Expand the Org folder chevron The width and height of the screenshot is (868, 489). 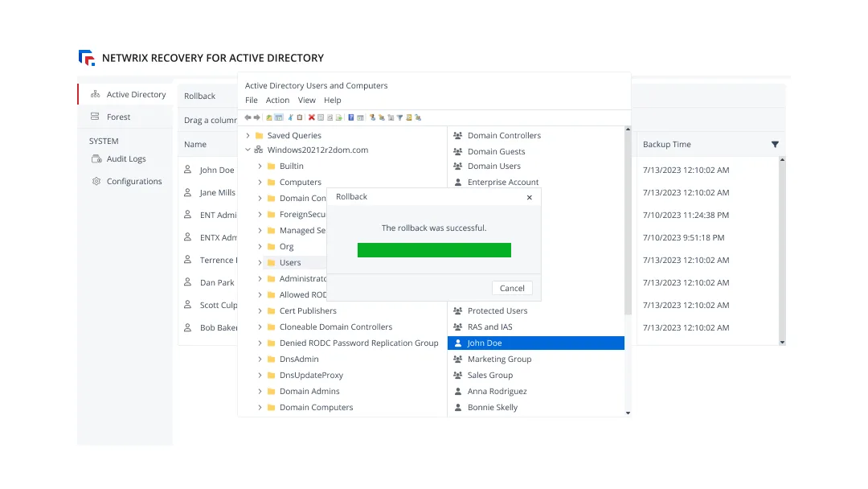260,246
